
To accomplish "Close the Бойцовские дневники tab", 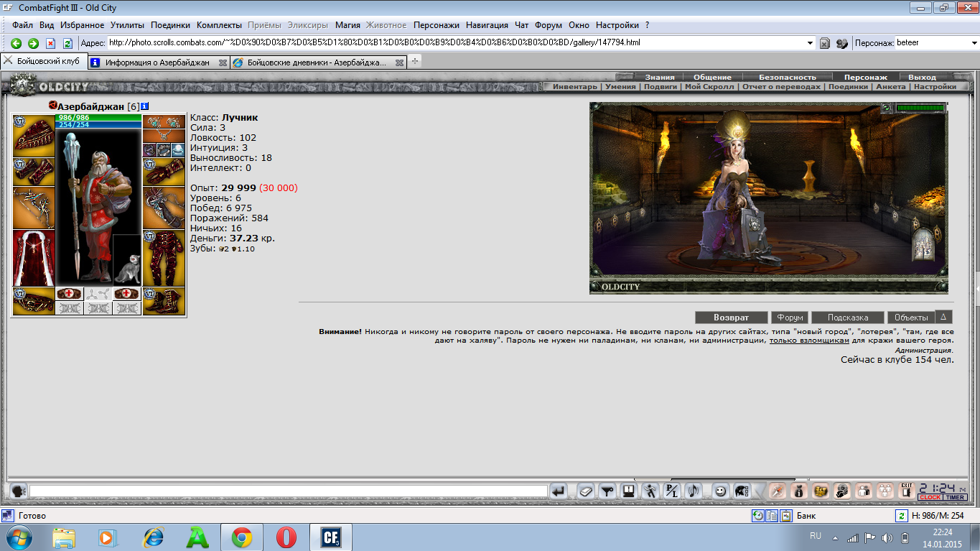I will pyautogui.click(x=399, y=62).
